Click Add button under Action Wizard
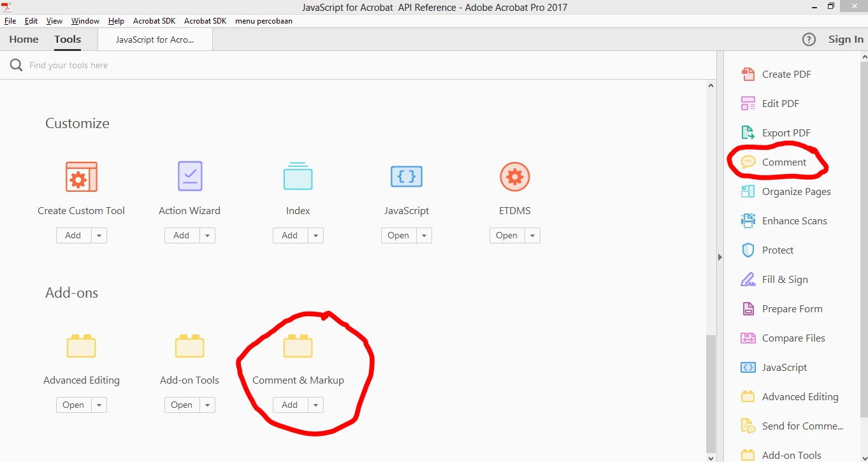 (182, 235)
